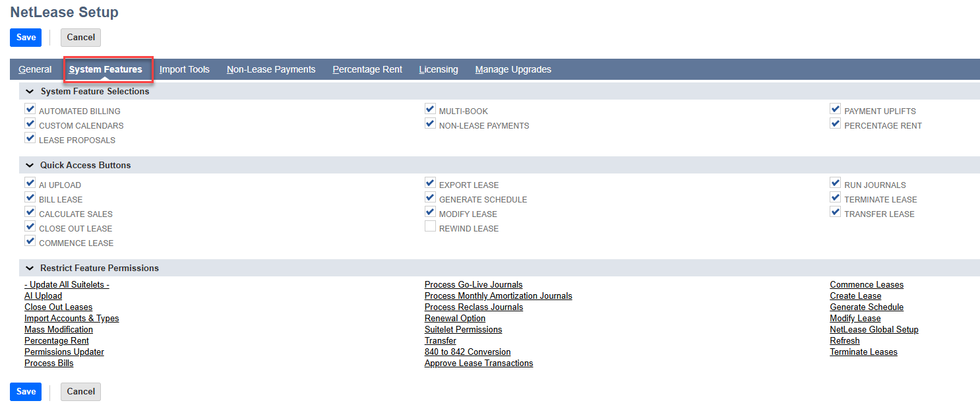This screenshot has height=405, width=980.
Task: Open the Commence Leases link
Action: coord(867,285)
